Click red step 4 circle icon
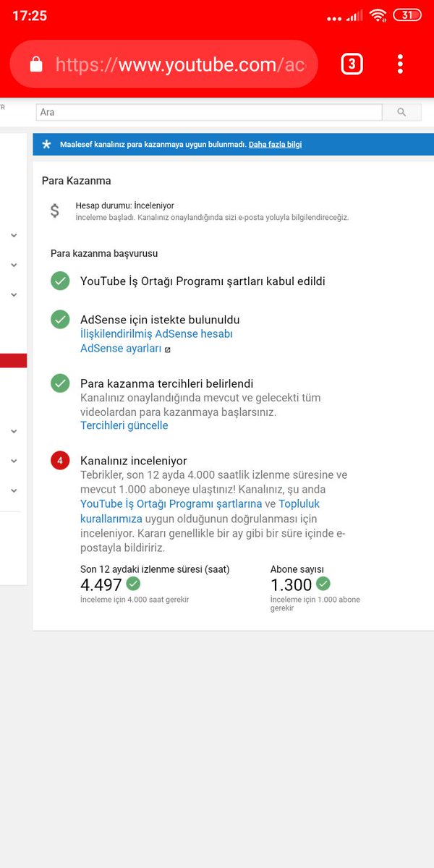This screenshot has width=434, height=868. (x=60, y=460)
